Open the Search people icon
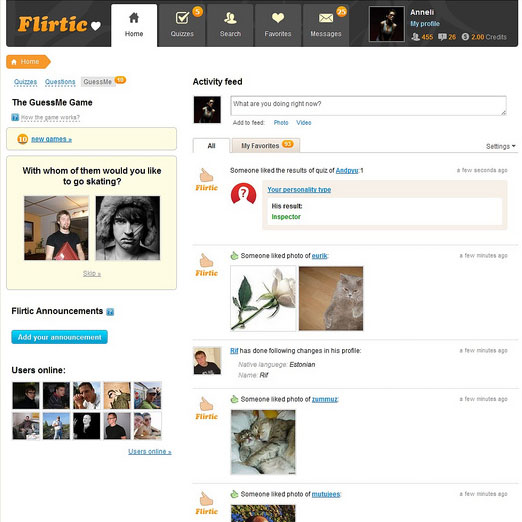 [x=230, y=18]
